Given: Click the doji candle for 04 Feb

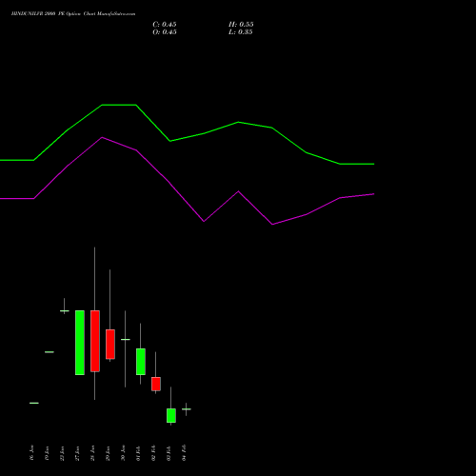Looking at the screenshot, I should [187, 409].
